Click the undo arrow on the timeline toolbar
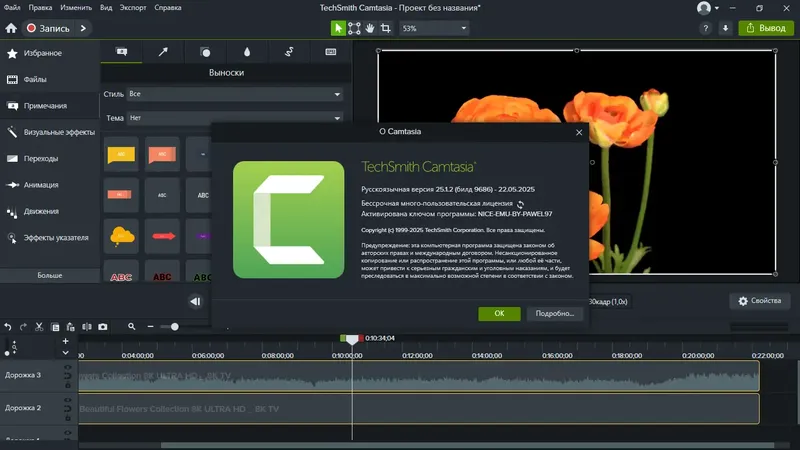Screen dimensions: 800x450 8,326
